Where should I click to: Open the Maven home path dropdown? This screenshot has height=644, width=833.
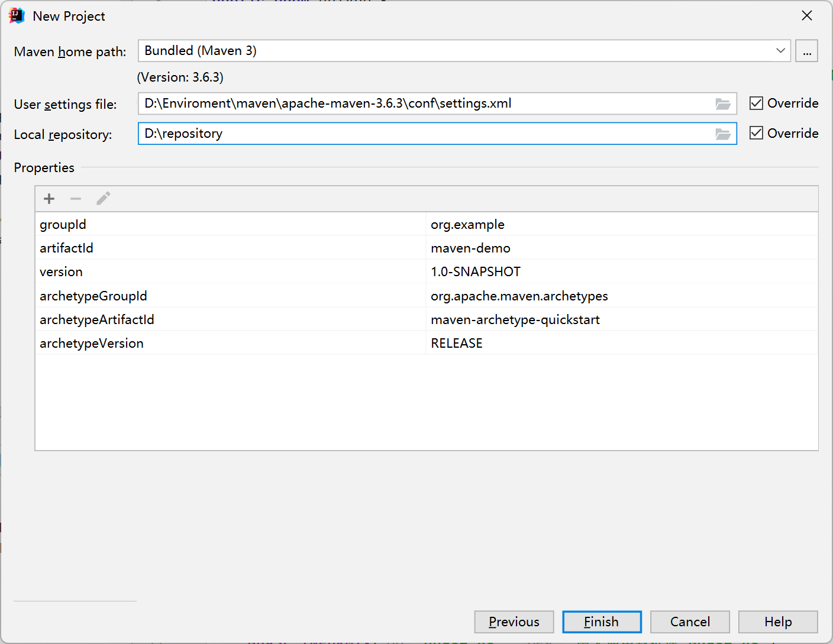coord(780,51)
